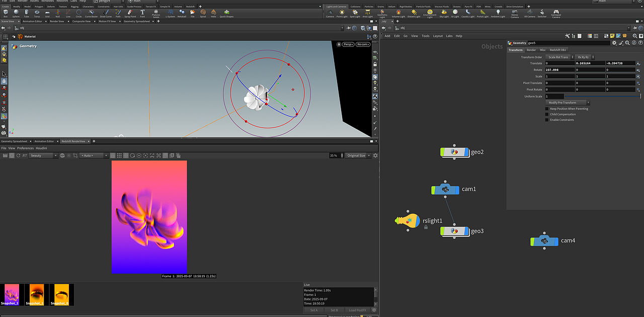Viewport: 644px width, 317px height.
Task: Add a Spot Light
Action: [x=355, y=13]
